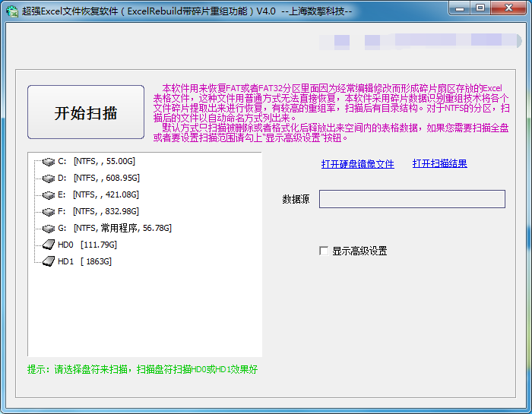Screen dimensions: 532x414
Task: Click the C: drive icon
Action: click(49, 162)
